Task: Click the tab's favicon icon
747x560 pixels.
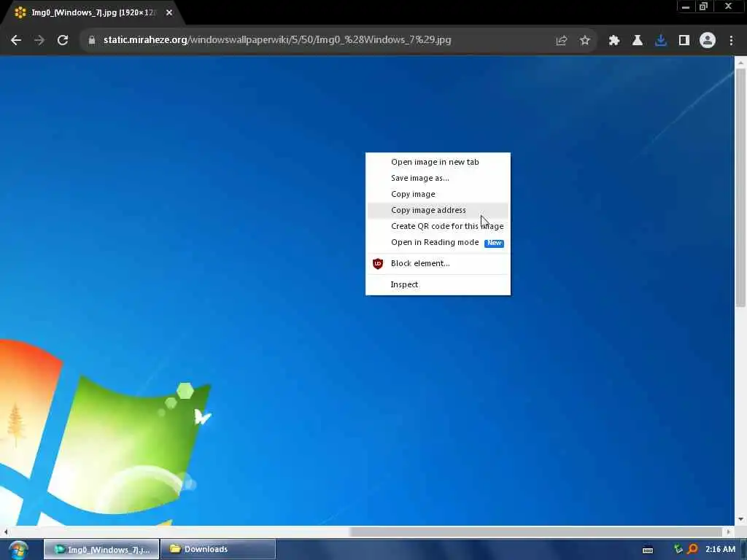Action: point(20,13)
